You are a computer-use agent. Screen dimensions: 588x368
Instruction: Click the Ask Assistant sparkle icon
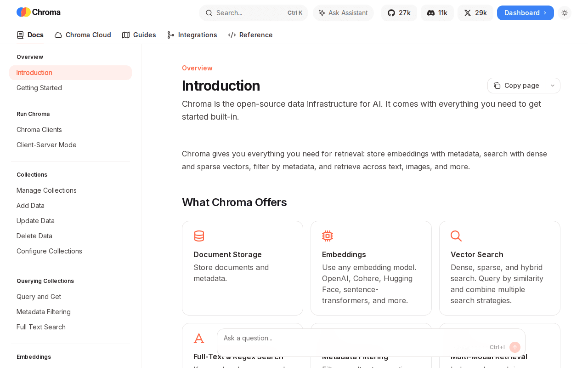[322, 13]
